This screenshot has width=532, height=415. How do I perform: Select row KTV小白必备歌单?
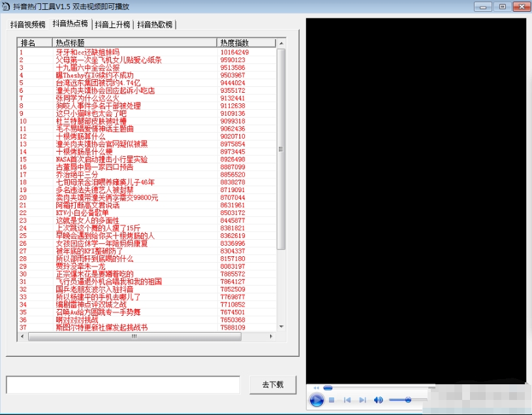147,213
